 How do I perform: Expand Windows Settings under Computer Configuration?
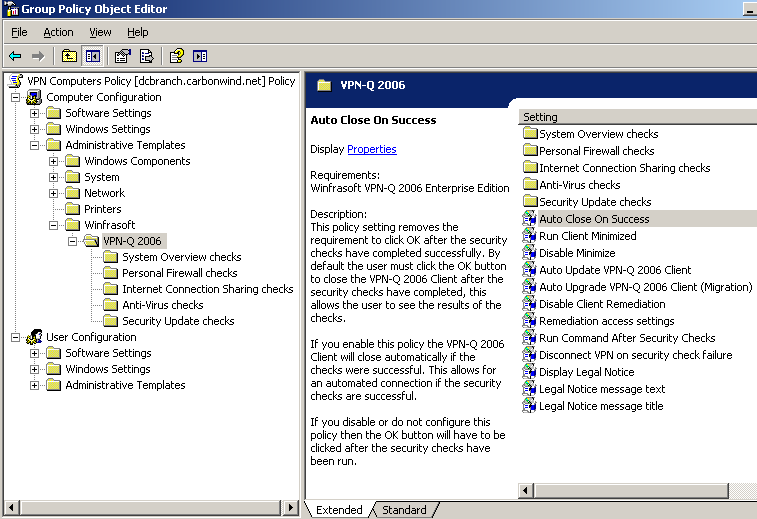click(x=34, y=129)
